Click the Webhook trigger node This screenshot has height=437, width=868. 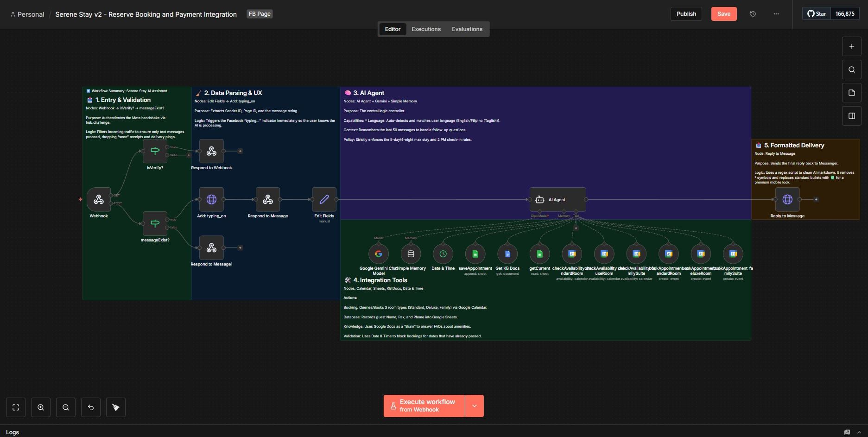tap(99, 200)
